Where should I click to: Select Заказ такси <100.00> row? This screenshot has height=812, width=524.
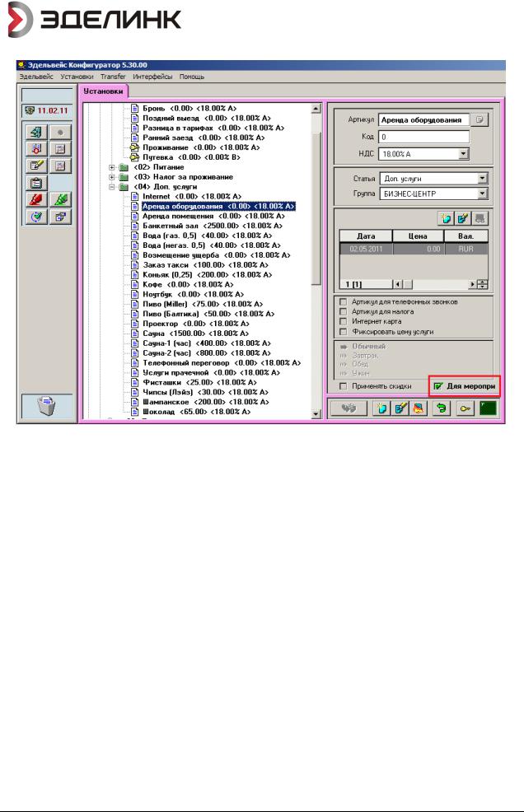(x=205, y=265)
